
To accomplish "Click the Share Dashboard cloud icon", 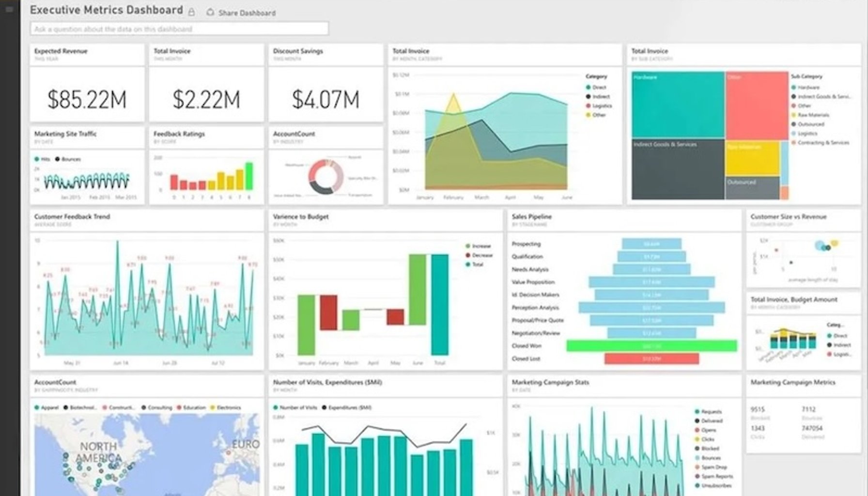I will (x=210, y=13).
